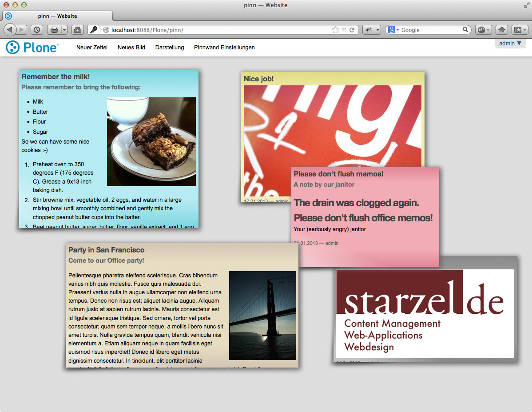Click 'Your (seriously angry) janitor' text

(330, 229)
